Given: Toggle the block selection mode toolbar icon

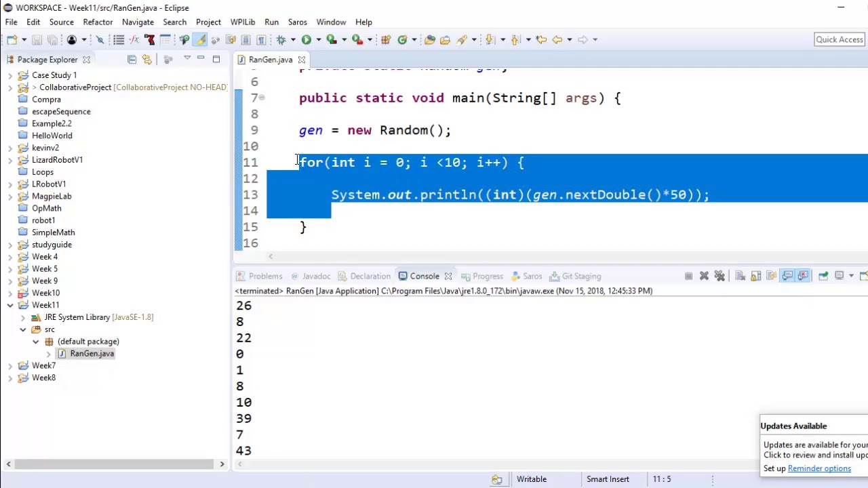Looking at the screenshot, I should (245, 39).
